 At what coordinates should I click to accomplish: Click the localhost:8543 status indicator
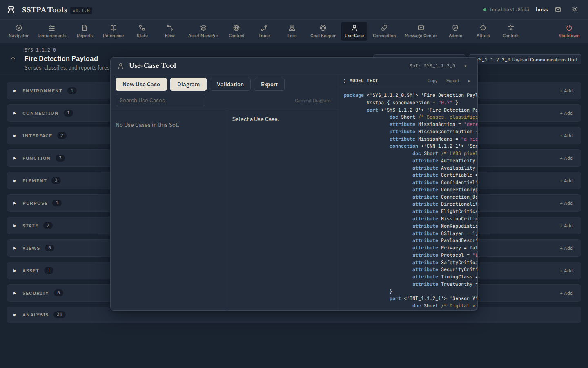point(506,9)
